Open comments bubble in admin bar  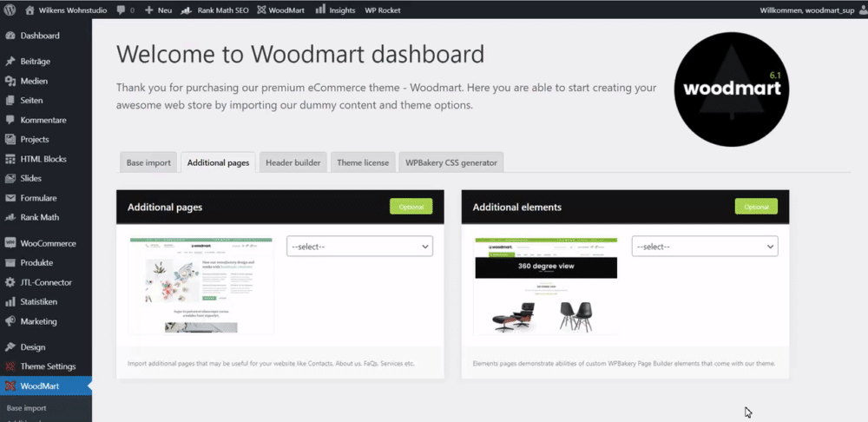(122, 10)
